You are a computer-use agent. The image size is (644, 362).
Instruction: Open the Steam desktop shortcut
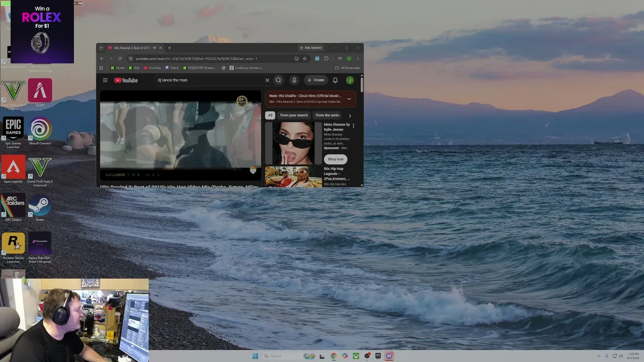pyautogui.click(x=40, y=208)
